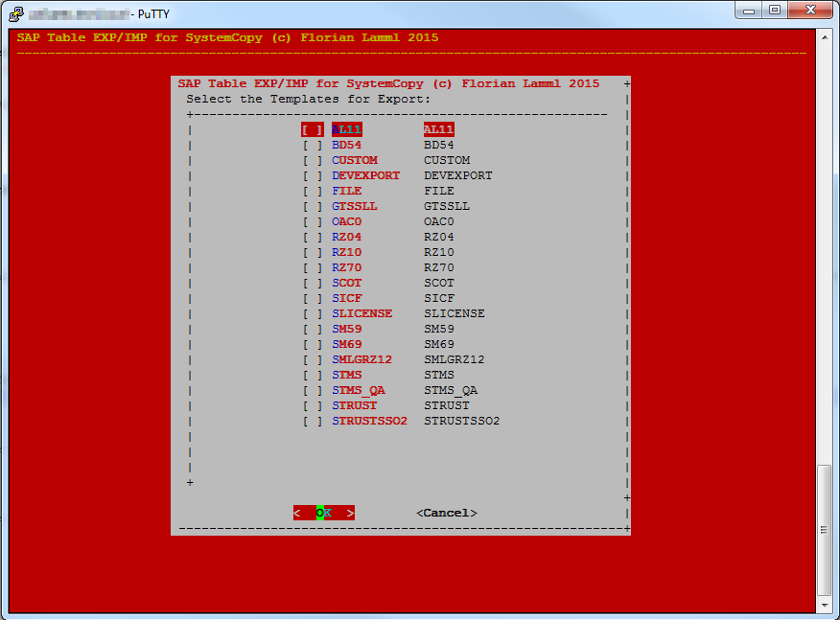840x620 pixels.
Task: Tick the RZ04 template checkbox
Action: pyautogui.click(x=313, y=238)
